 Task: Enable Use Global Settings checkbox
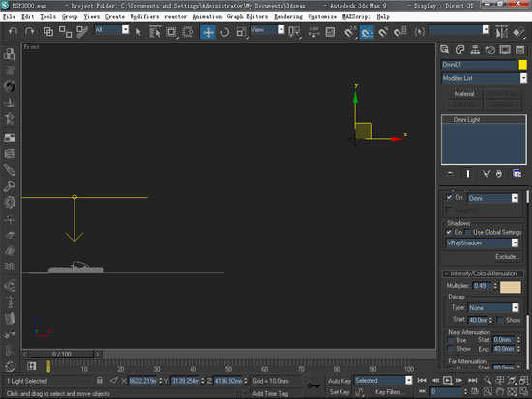pyautogui.click(x=468, y=232)
